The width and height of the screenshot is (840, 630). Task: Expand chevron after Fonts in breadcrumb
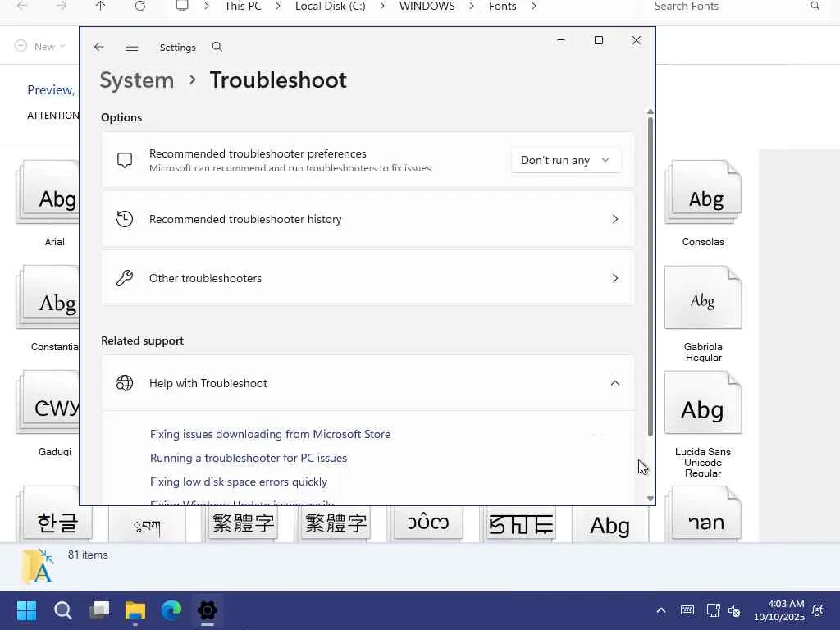point(534,6)
